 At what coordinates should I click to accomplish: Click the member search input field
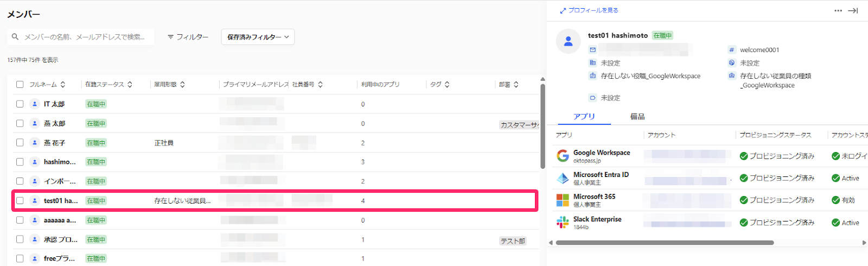pos(81,37)
